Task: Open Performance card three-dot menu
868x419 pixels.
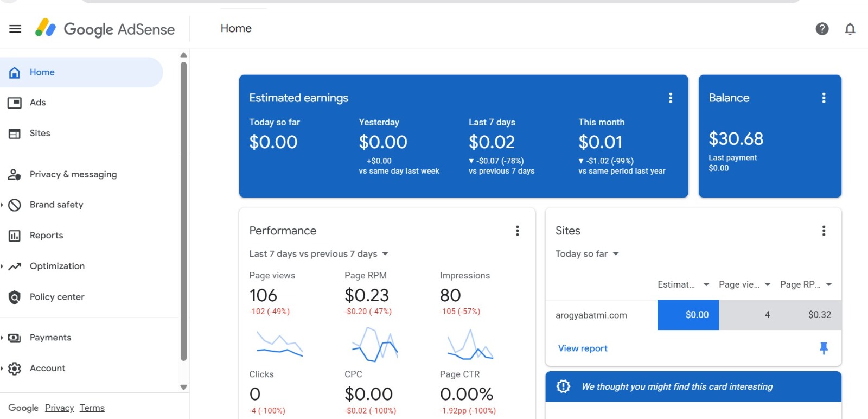Action: 518,231
